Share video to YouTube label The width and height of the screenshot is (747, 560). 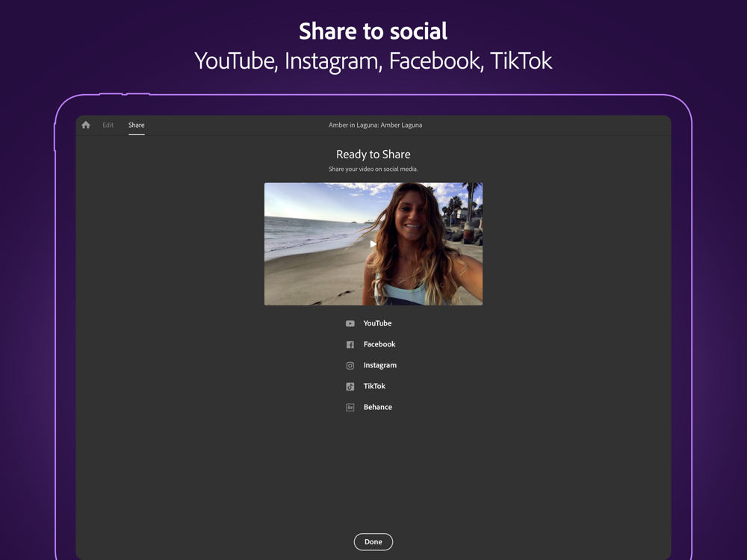tap(377, 323)
